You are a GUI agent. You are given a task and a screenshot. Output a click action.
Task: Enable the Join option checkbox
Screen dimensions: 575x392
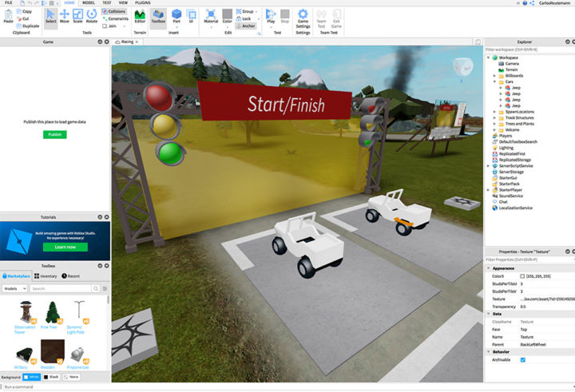point(104,25)
